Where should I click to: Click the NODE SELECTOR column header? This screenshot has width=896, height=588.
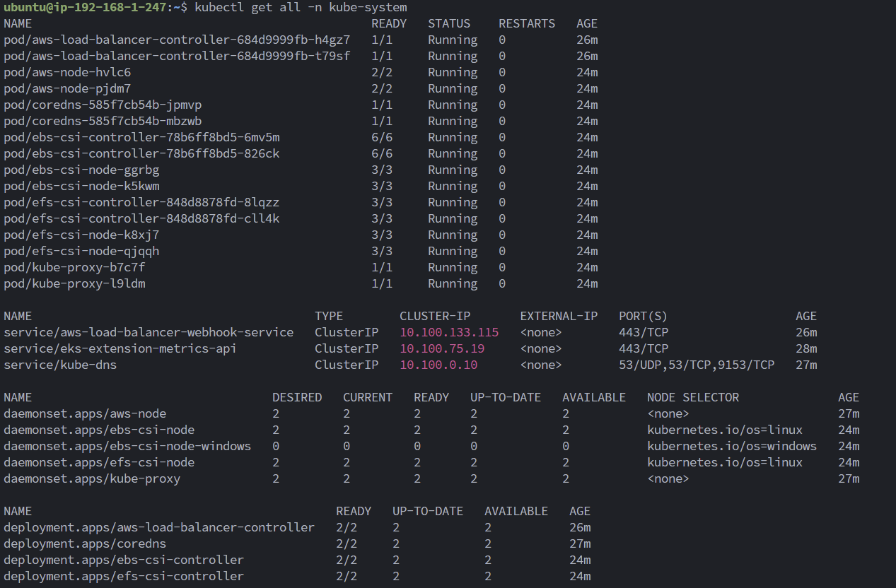tap(693, 397)
